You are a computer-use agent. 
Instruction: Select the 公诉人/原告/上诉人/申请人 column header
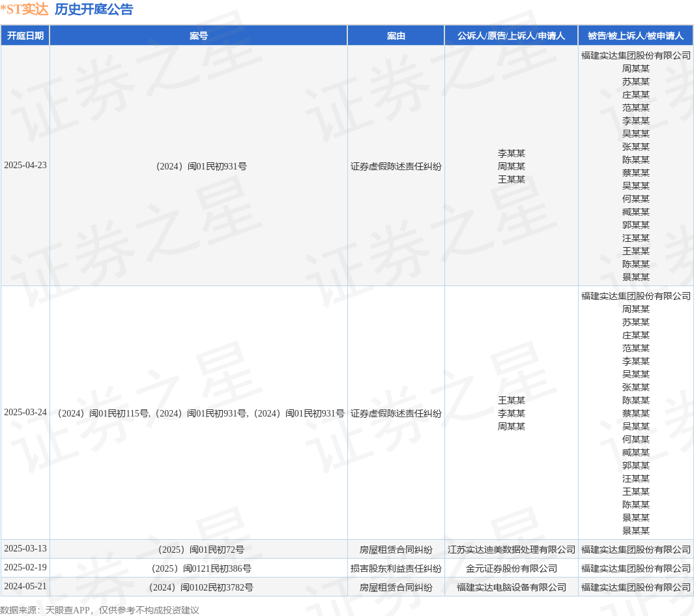point(511,36)
